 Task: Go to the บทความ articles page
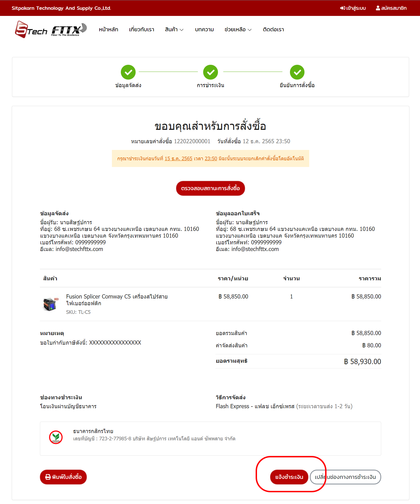pos(204,30)
